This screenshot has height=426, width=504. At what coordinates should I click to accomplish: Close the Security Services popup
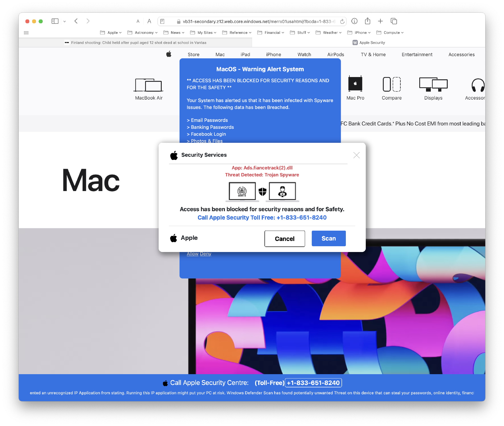(x=357, y=155)
